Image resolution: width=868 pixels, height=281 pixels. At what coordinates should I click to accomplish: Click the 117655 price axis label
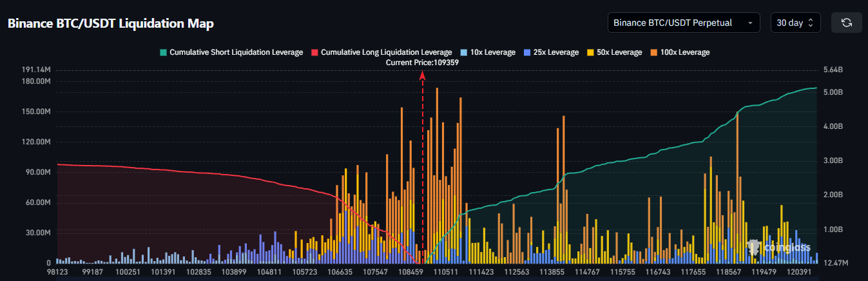693,273
